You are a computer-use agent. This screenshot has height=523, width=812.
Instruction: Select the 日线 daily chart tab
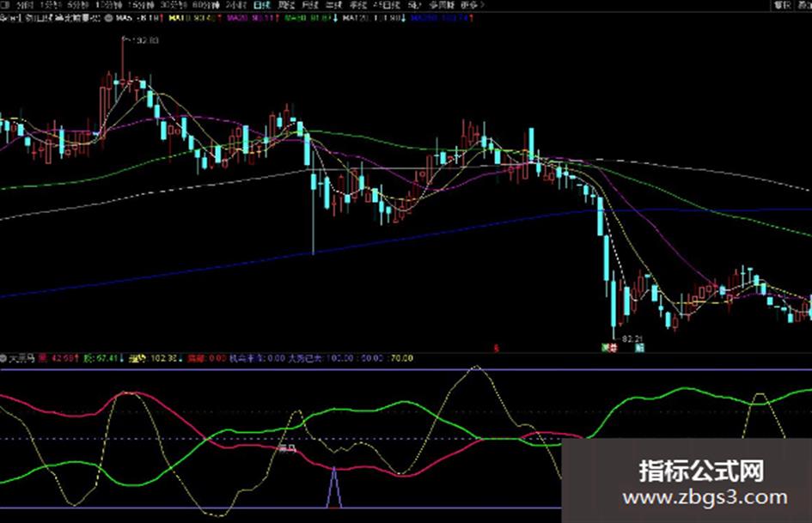click(x=263, y=5)
